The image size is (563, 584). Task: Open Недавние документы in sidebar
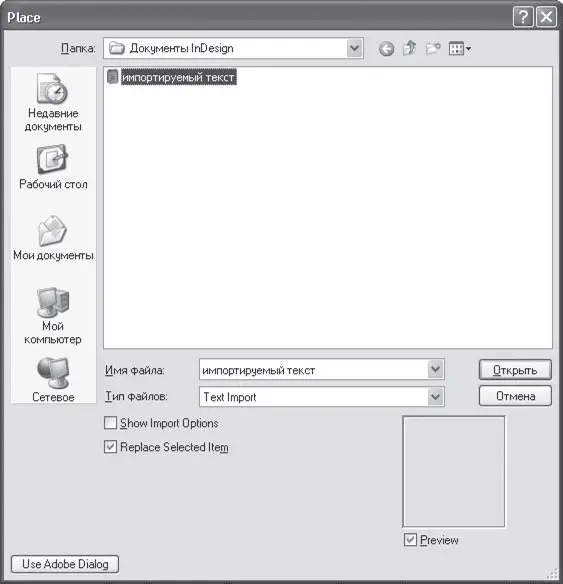click(x=53, y=102)
